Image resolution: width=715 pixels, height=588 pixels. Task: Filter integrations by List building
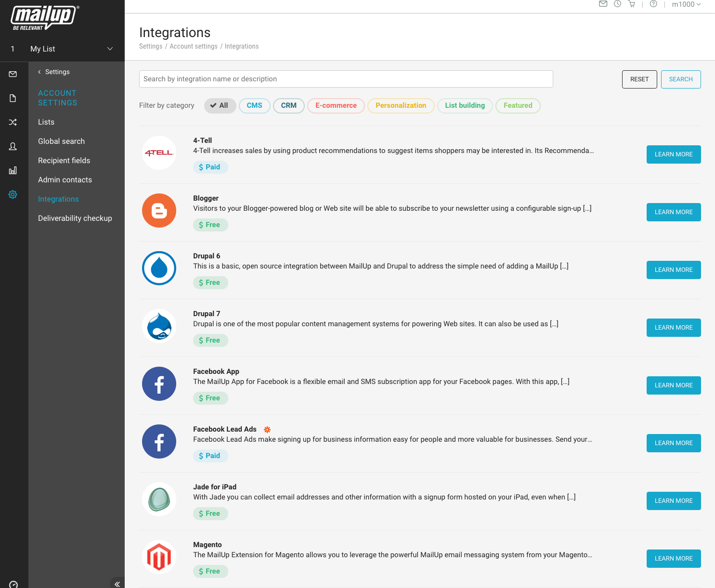(465, 105)
